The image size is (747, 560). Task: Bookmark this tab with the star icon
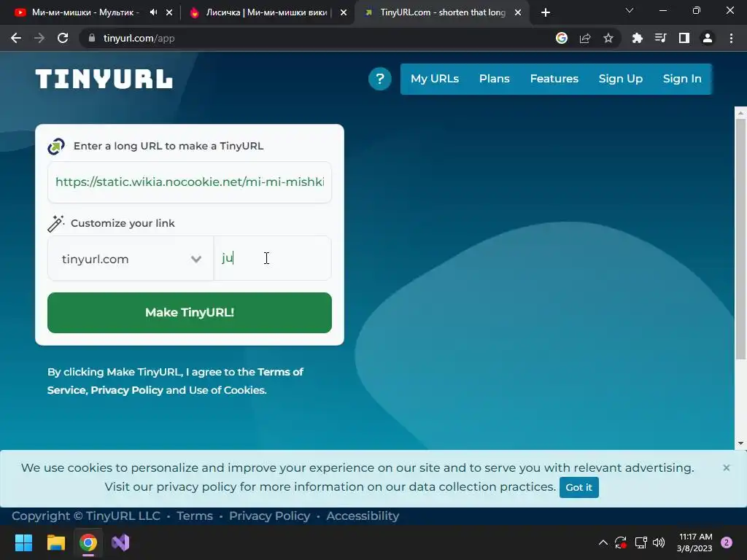point(608,38)
